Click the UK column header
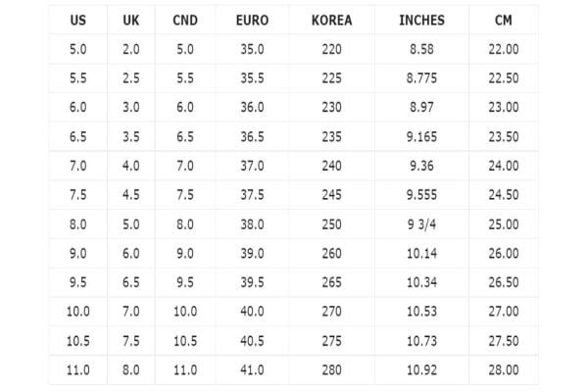This screenshot has height=392, width=588. coord(131,20)
